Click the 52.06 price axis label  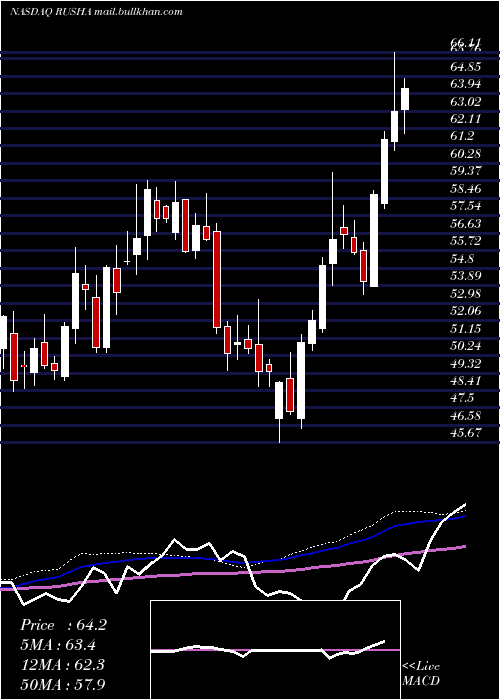coord(466,311)
